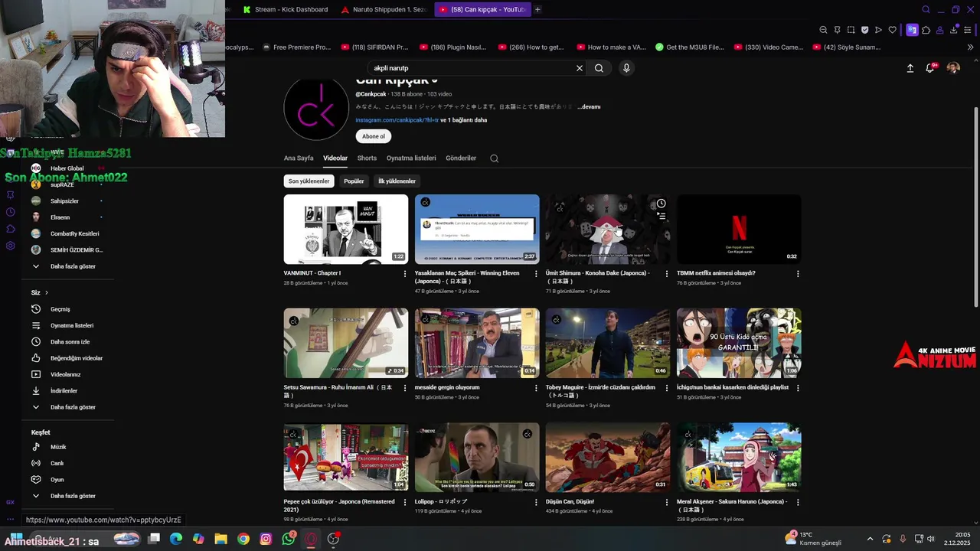Expand the Siz section chevron
980x551 pixels.
pyautogui.click(x=46, y=292)
